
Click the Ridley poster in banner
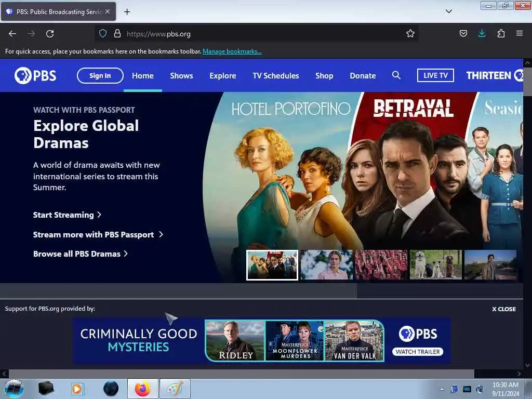click(x=235, y=341)
